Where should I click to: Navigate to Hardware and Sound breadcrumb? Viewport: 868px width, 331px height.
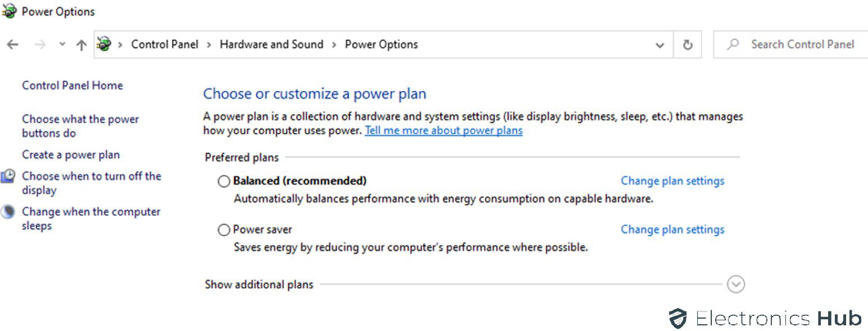271,44
